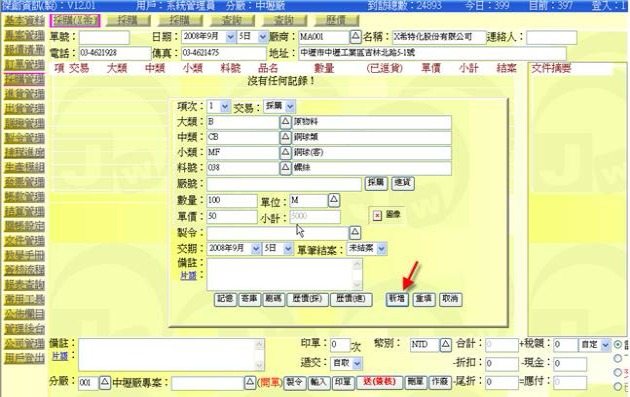The width and height of the screenshot is (630, 397).
Task: Click the 採購 button beside 廠號 field
Action: [376, 183]
